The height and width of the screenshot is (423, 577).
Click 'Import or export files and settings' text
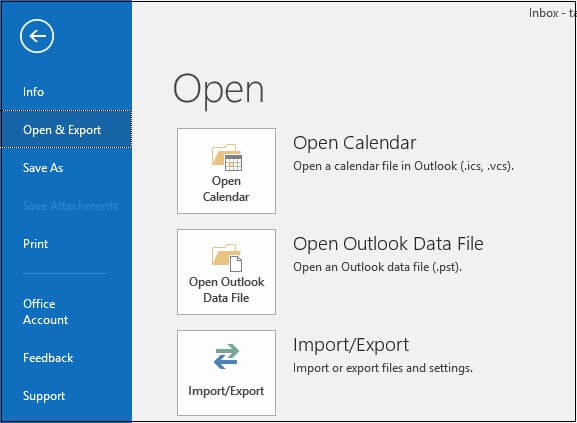point(383,368)
